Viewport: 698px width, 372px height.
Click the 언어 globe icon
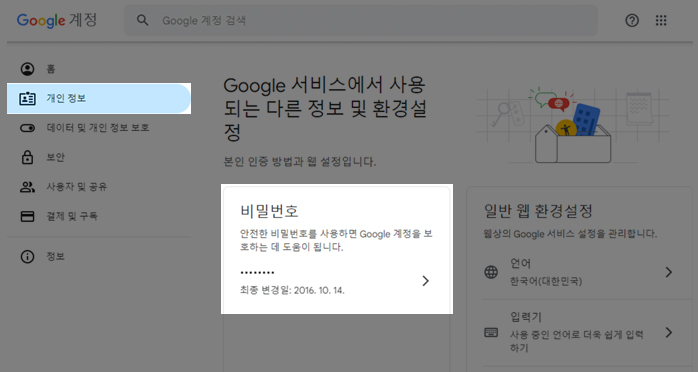[x=491, y=272]
